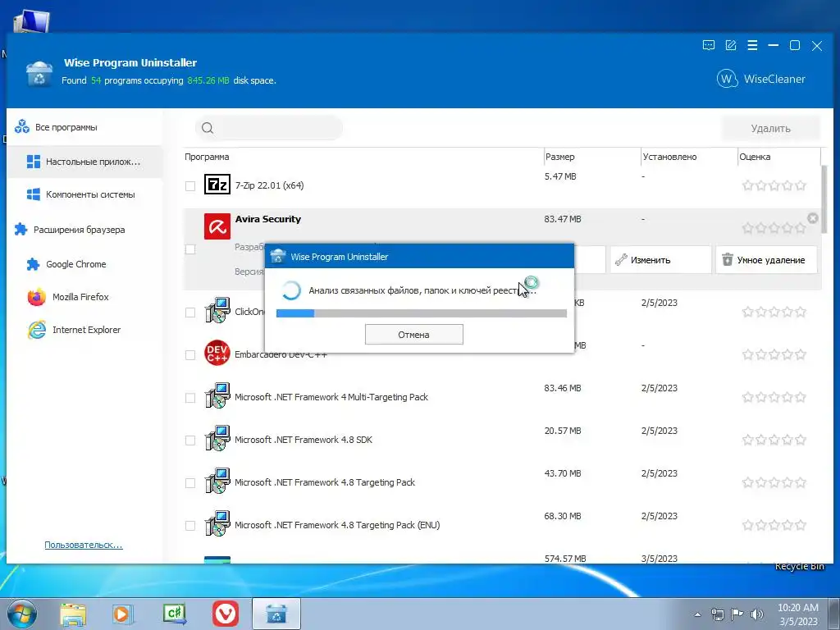The height and width of the screenshot is (630, 840).
Task: Select Embarcadero Dev-C++ row name
Action: pos(281,354)
